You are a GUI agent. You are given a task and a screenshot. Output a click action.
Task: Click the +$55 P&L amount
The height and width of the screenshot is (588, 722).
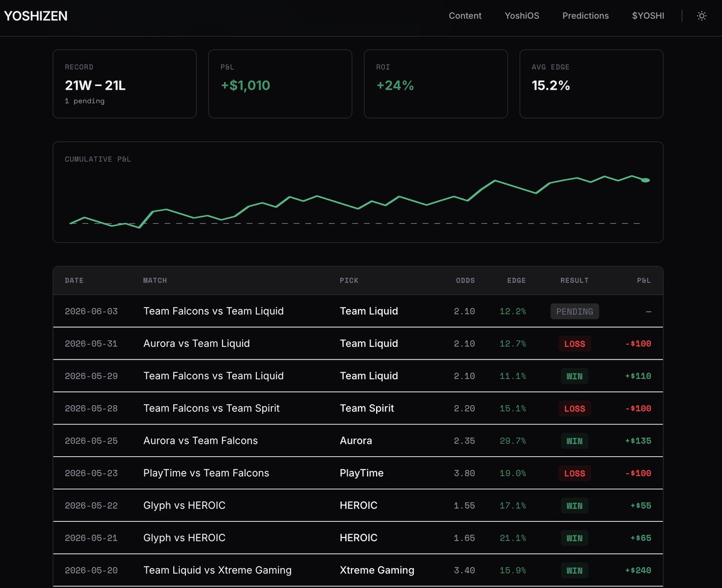641,506
